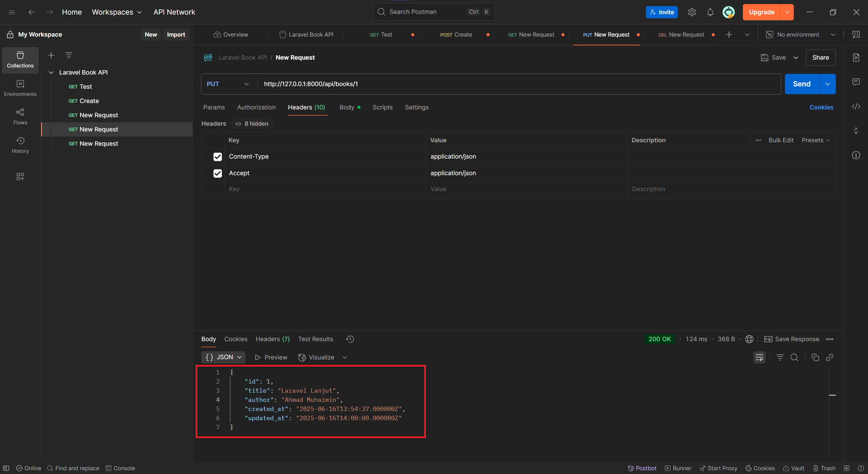Screen dimensions: 868x474
Task: Search within the response body
Action: 794,357
